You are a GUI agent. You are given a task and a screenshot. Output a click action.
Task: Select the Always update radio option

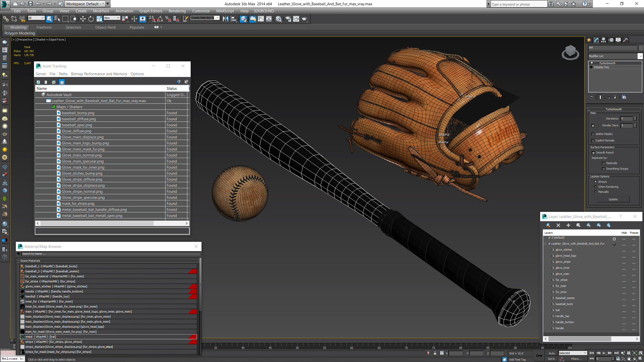595,182
